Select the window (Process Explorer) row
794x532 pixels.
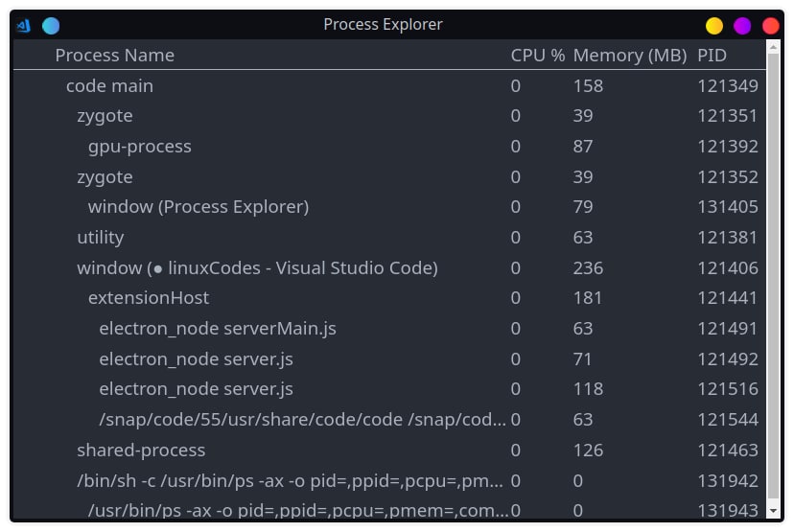tap(389, 207)
